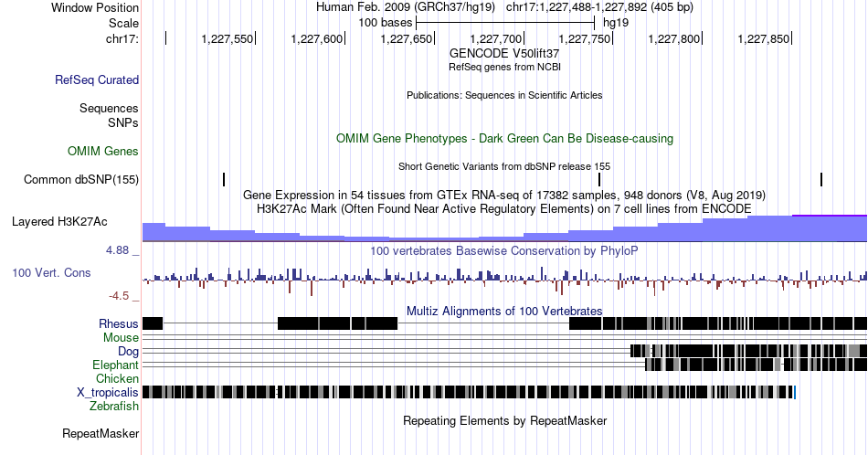Click the RefSeq genes from NCBI title
This screenshot has height=455, width=868.
[x=504, y=67]
